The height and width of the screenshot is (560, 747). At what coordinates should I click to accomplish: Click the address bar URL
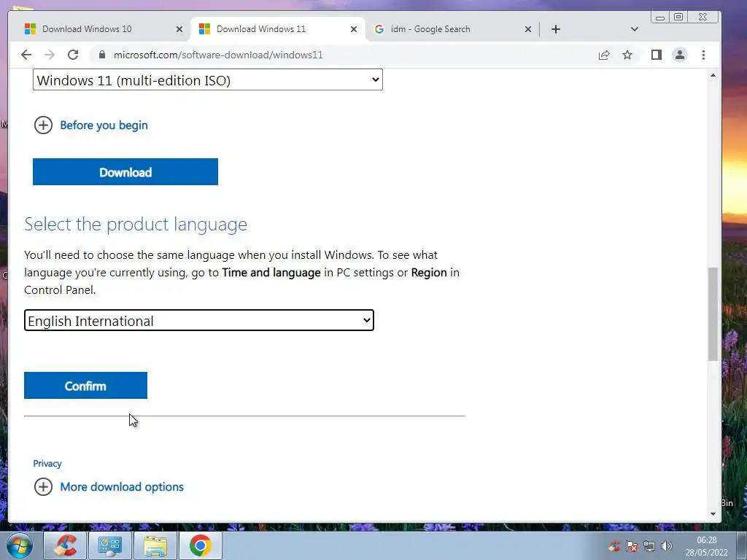tap(218, 55)
